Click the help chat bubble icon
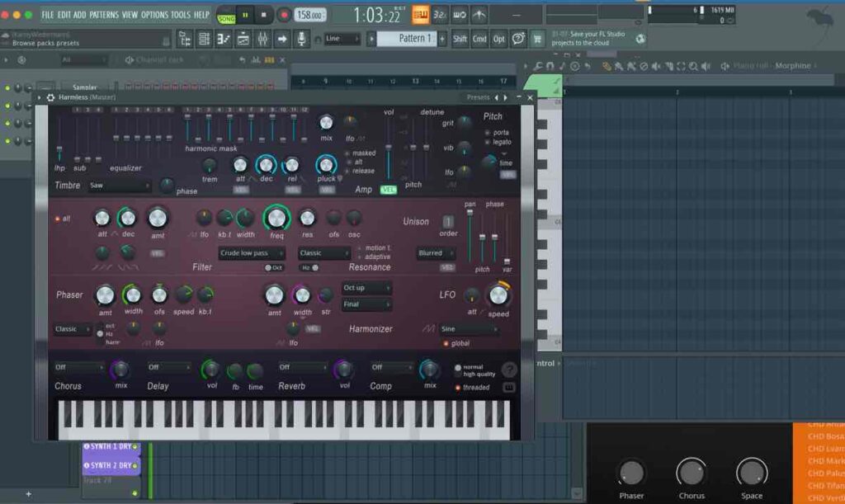Screen dimensions: 845x504 tap(518, 39)
